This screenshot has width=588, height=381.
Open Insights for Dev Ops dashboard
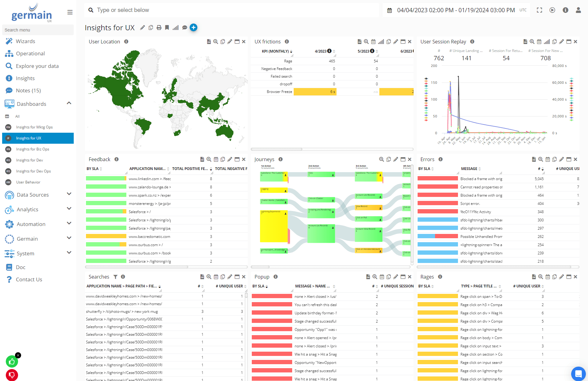click(x=33, y=171)
